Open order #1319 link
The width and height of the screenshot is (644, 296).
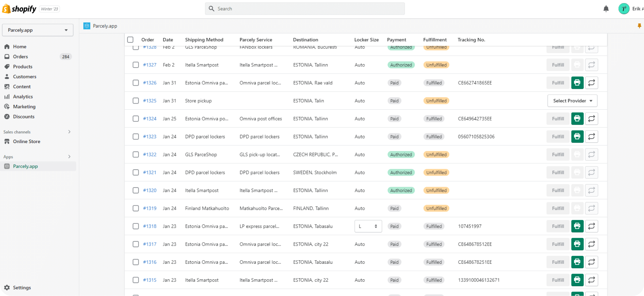(150, 208)
